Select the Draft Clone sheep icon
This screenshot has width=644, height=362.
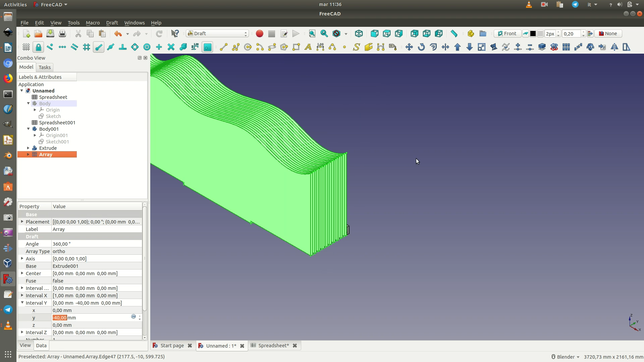[x=590, y=47]
